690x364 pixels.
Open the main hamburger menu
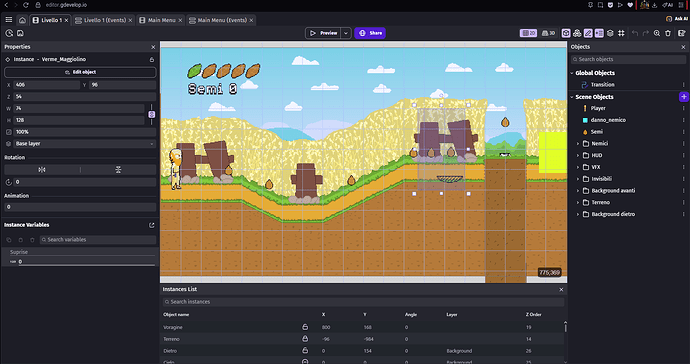pos(9,20)
